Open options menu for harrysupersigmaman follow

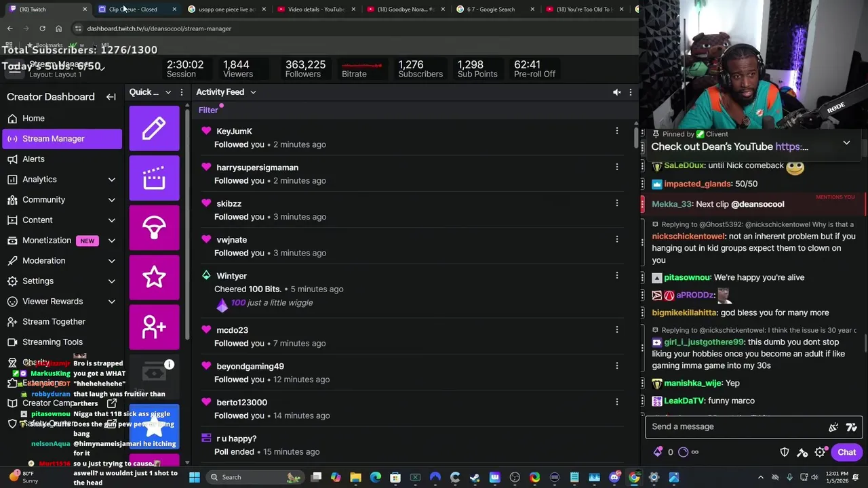coord(616,167)
